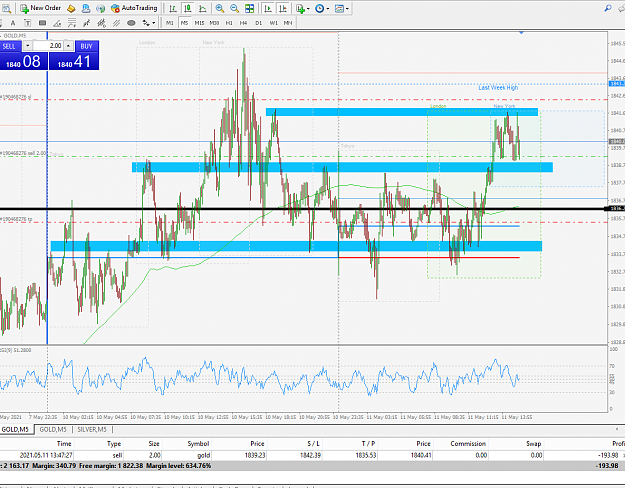
Task: Toggle the AutoTrading button
Action: (134, 8)
